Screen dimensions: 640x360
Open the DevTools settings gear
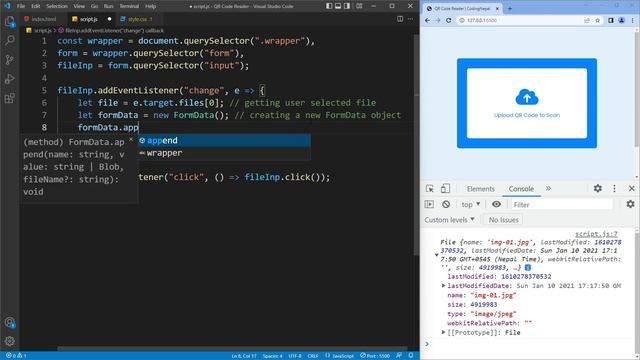pos(598,189)
